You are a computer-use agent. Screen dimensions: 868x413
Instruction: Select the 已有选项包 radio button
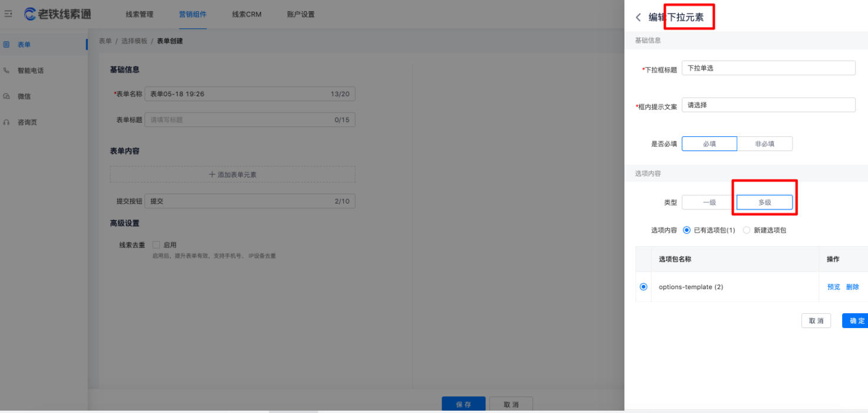coord(686,230)
